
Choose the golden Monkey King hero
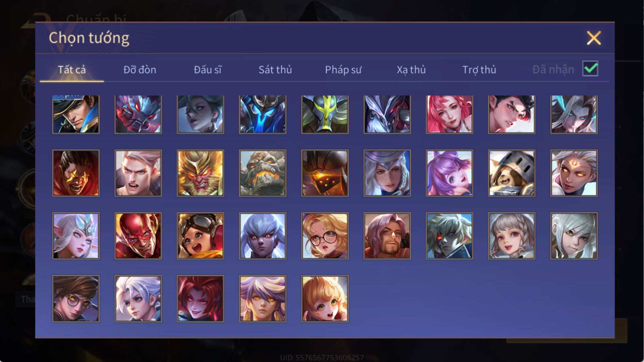coord(200,173)
